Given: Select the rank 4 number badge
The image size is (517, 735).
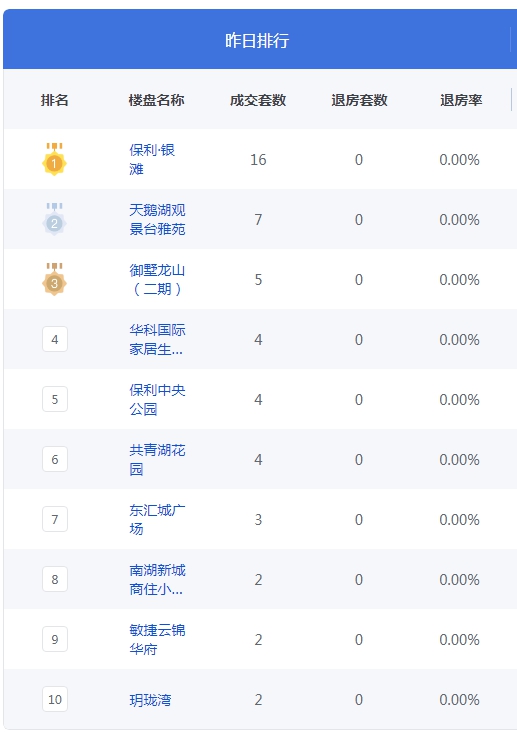Looking at the screenshot, I should 55,339.
